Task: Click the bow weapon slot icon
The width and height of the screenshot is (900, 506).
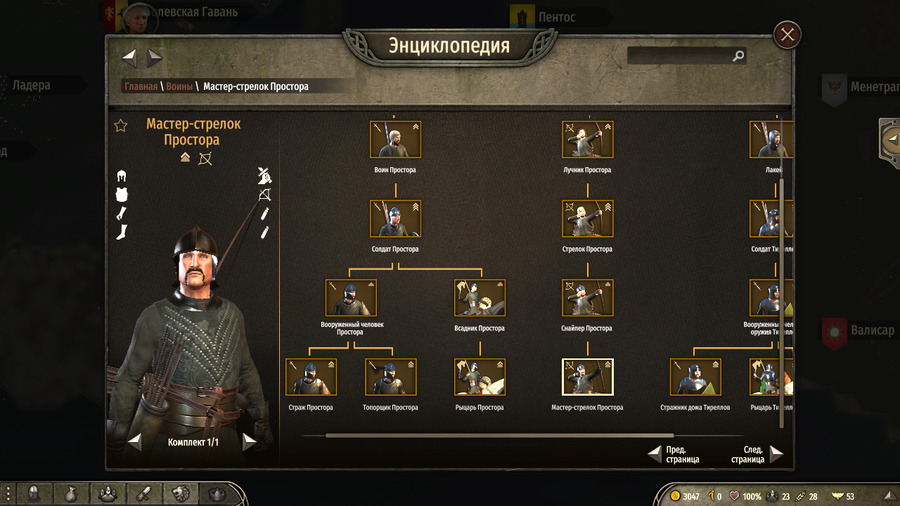Action: [265, 194]
